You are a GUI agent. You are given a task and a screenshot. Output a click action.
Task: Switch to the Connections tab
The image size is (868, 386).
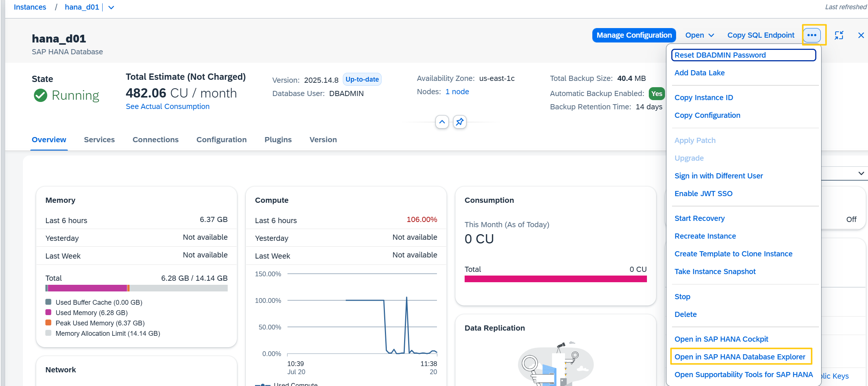point(155,140)
